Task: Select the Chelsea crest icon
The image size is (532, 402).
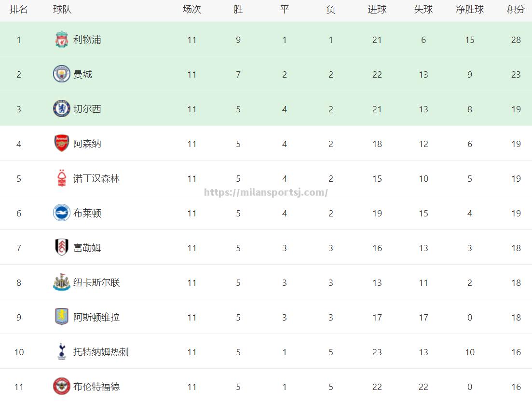Action: [61, 109]
